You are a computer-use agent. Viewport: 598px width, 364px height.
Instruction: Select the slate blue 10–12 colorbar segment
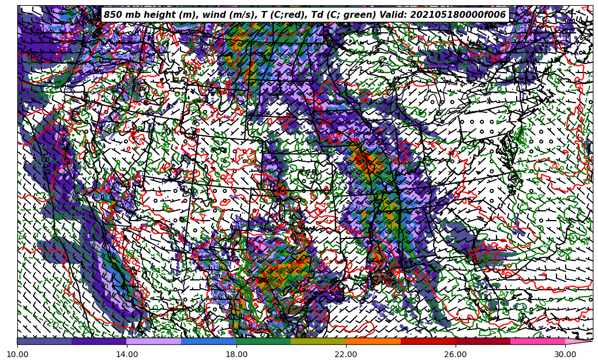tap(44, 341)
